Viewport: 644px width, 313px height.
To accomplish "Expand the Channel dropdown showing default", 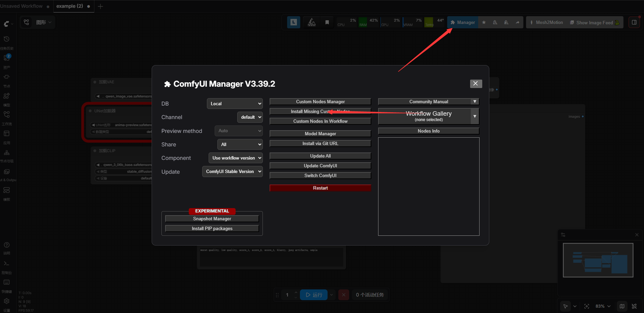I will click(x=250, y=117).
